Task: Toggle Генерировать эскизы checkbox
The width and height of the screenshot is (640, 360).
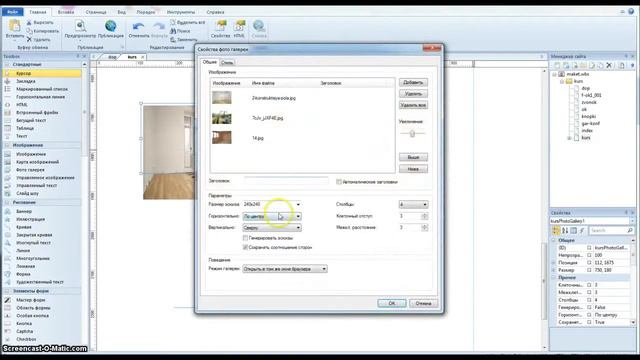Action: (x=245, y=238)
